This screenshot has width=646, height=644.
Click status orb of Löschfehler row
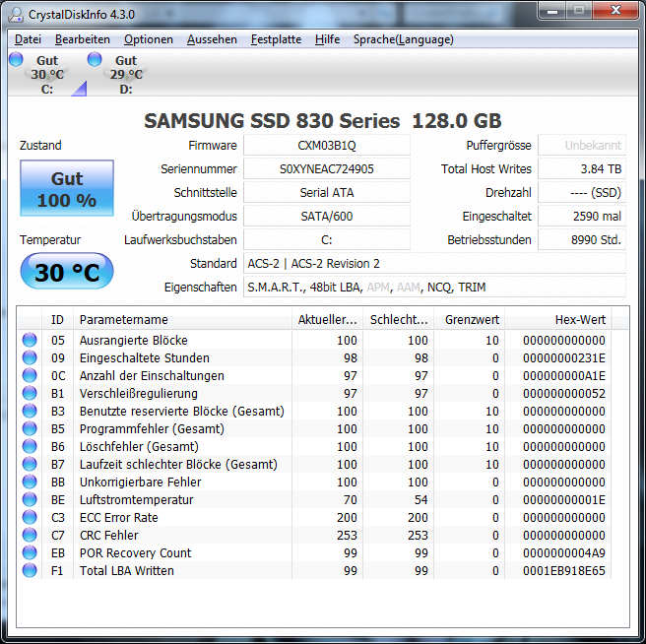(30, 446)
